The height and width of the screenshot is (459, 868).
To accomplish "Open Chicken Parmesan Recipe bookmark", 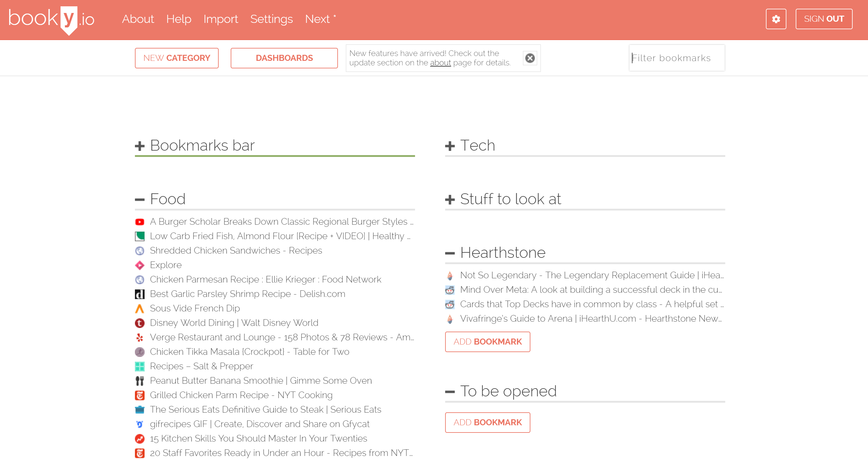I will [x=266, y=280].
